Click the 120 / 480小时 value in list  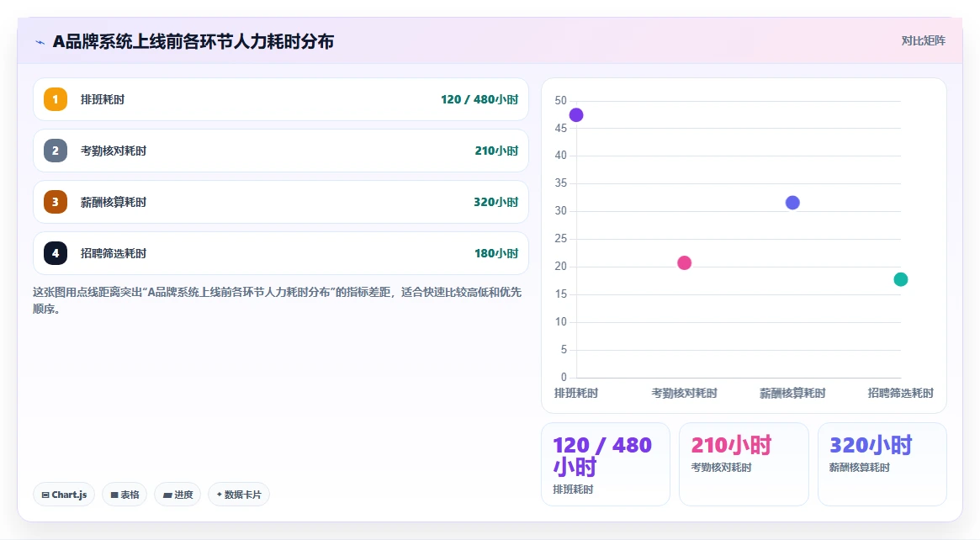[x=479, y=99]
